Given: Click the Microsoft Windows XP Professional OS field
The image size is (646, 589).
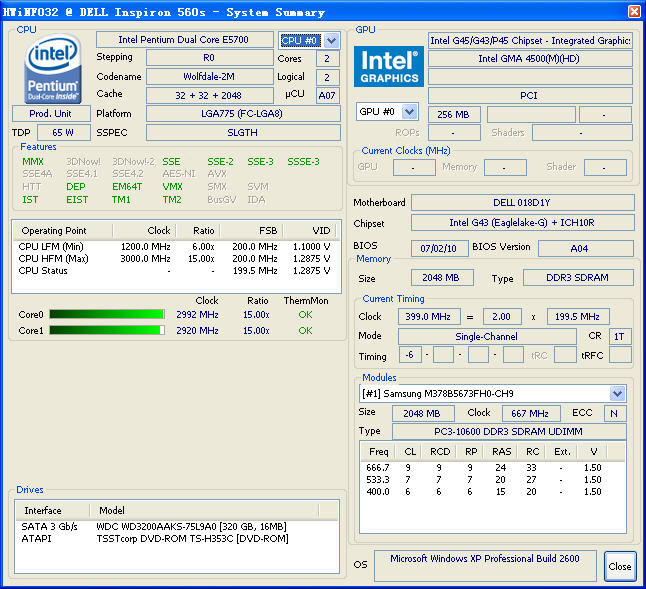Looking at the screenshot, I should coord(485,559).
